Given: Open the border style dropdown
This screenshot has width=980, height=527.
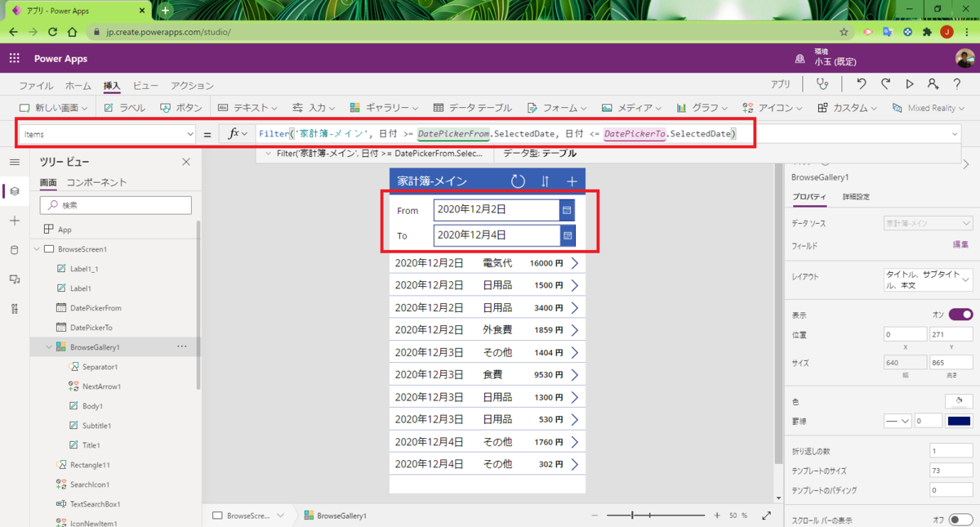Looking at the screenshot, I should tap(898, 421).
